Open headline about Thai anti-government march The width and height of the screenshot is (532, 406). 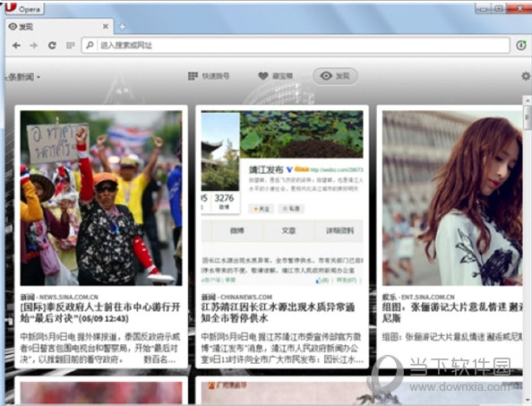(100, 313)
